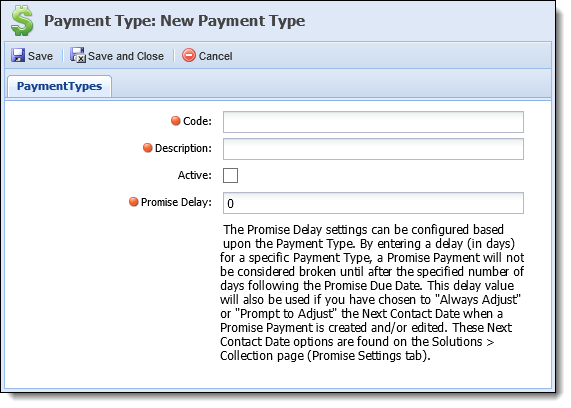Click the required marker beside Description
Viewport: 571px width, 408px height.
point(147,148)
